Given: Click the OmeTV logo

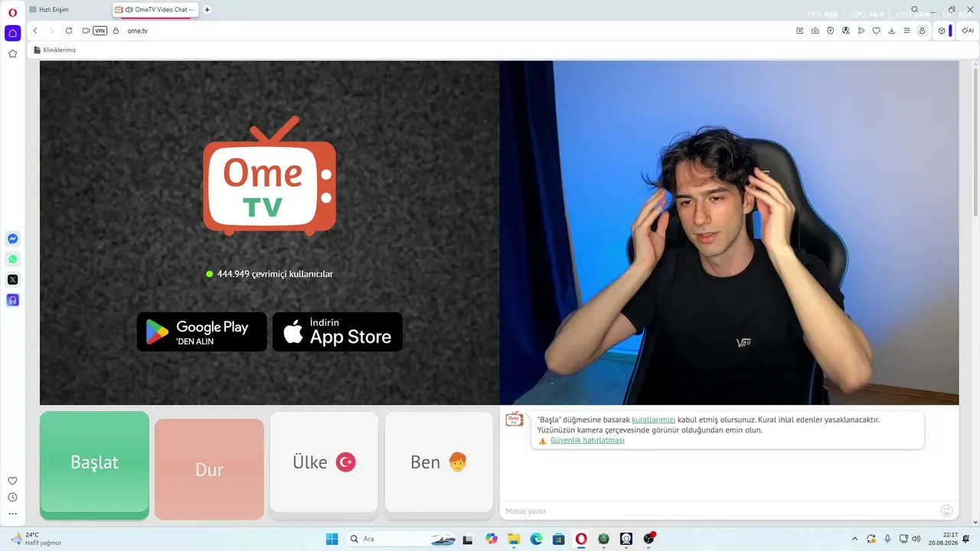Looking at the screenshot, I should (269, 175).
